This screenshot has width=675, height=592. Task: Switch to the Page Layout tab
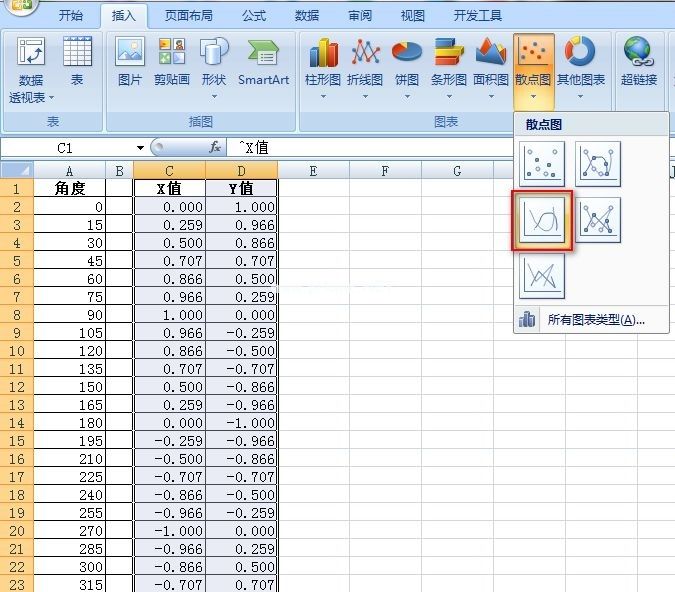pyautogui.click(x=188, y=16)
